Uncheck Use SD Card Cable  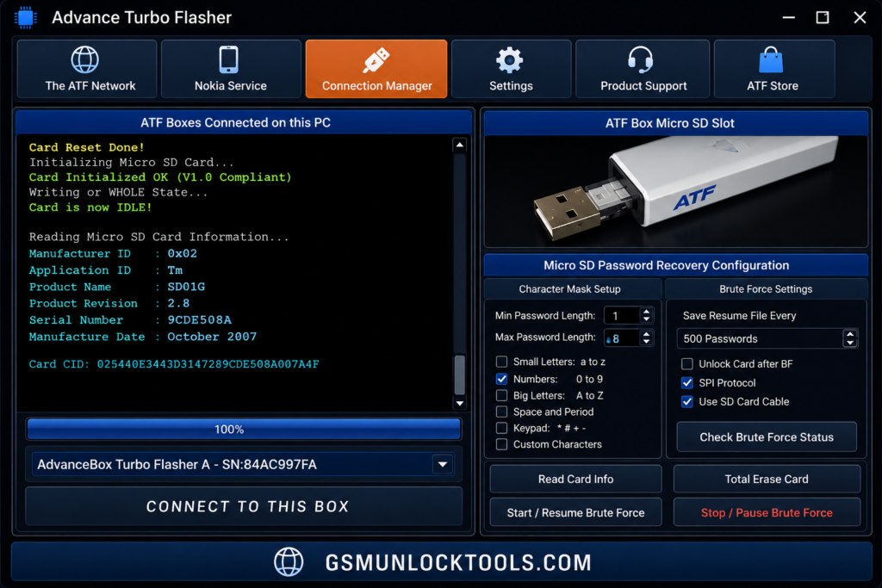(686, 401)
